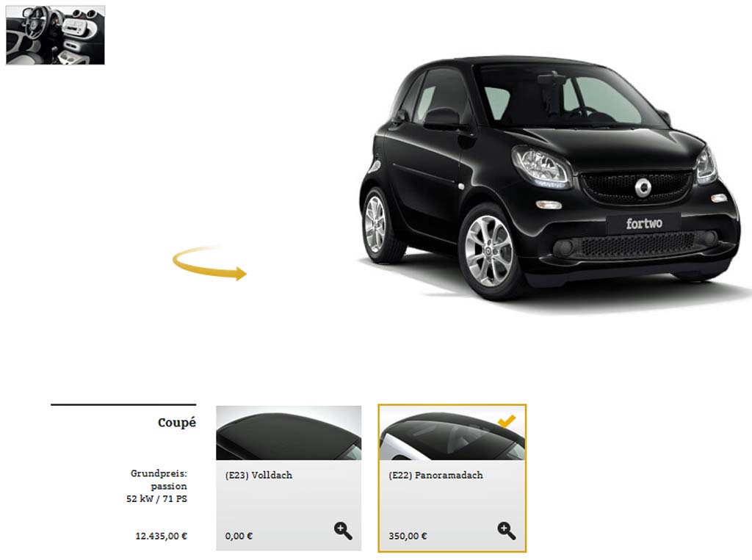Click the passion trim line text
752x560 pixels.
[x=169, y=486]
